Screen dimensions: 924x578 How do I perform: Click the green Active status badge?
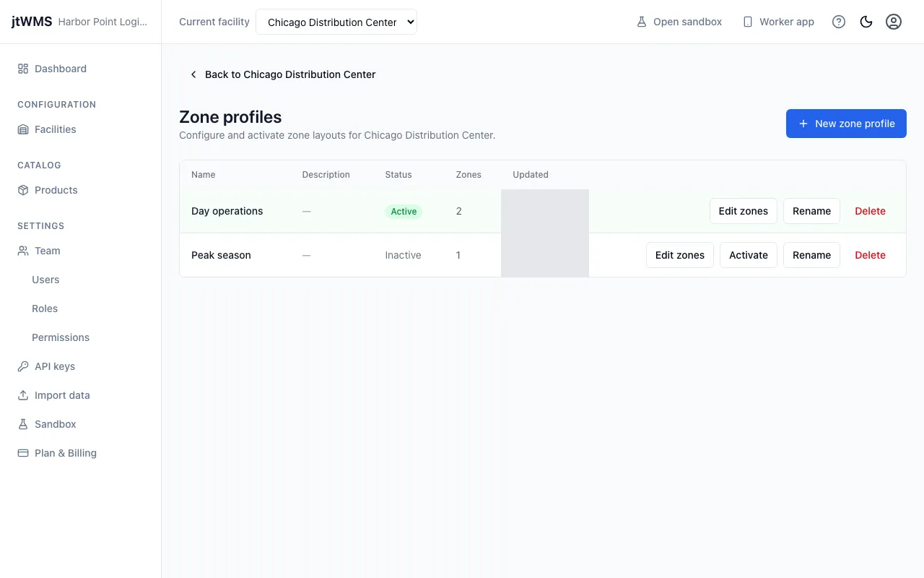(404, 211)
